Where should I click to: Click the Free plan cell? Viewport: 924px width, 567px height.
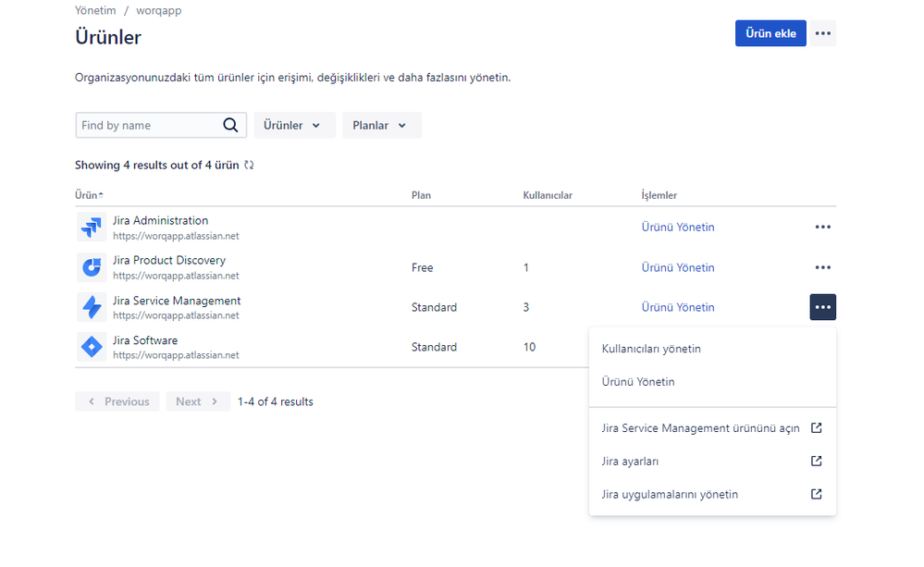click(422, 267)
